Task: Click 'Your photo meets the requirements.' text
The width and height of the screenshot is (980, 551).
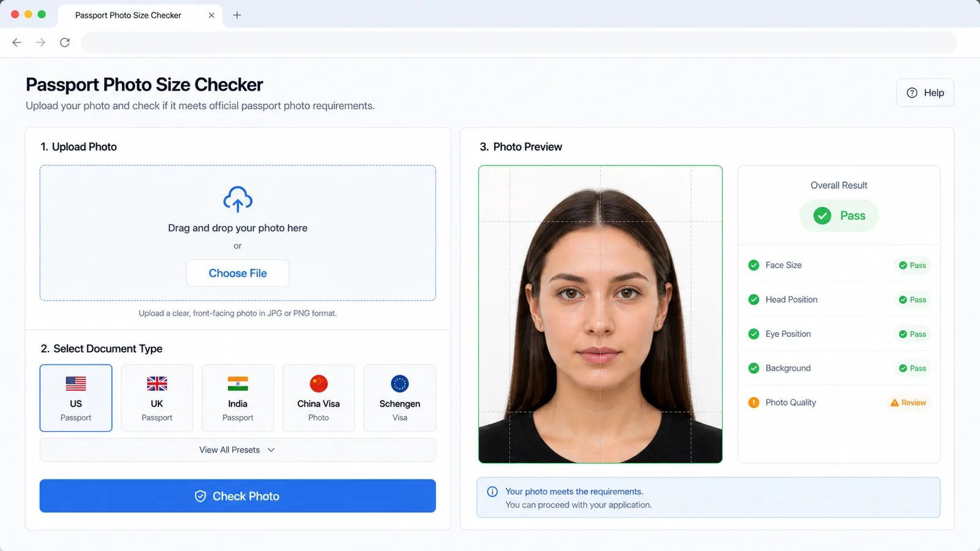Action: (x=574, y=492)
